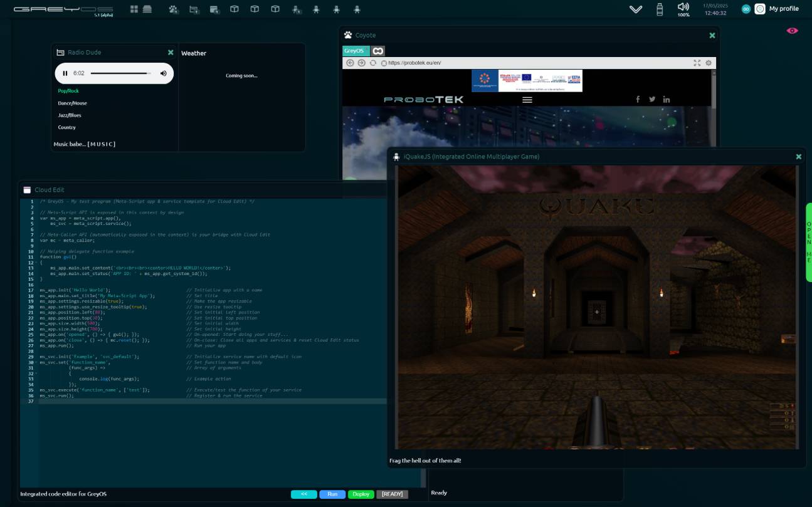This screenshot has width=812, height=507.
Task: Open Probotek's LinkedIn icon
Action: (666, 100)
